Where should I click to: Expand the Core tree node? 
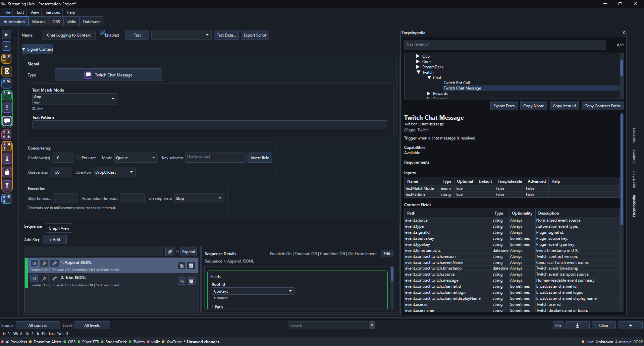pyautogui.click(x=418, y=61)
